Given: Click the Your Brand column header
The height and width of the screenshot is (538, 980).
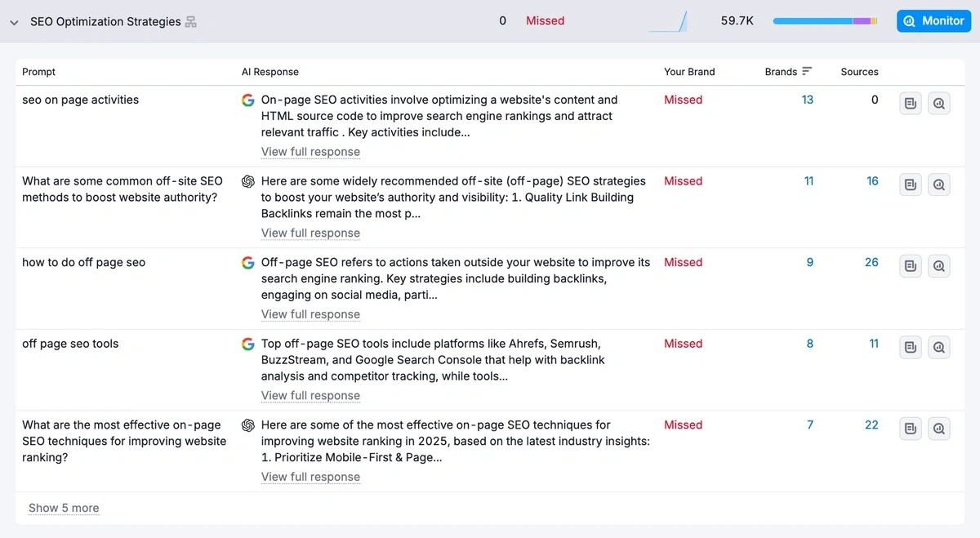Looking at the screenshot, I should pos(689,72).
